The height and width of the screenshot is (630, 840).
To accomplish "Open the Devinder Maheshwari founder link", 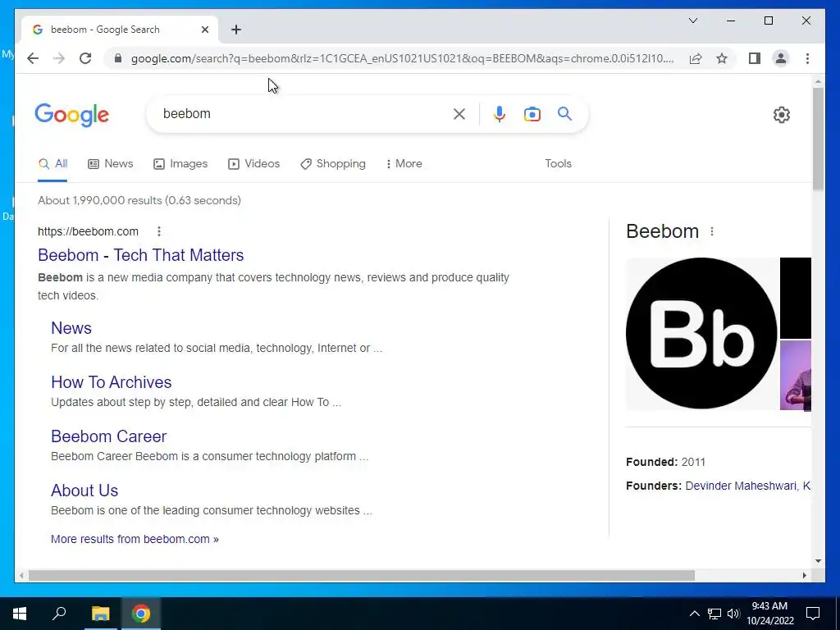I will click(741, 486).
